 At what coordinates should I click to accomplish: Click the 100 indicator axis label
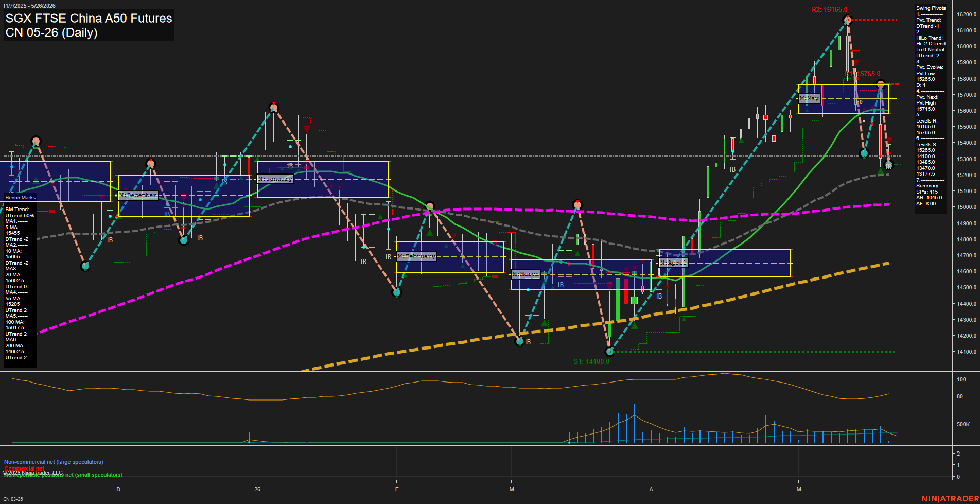pos(961,379)
